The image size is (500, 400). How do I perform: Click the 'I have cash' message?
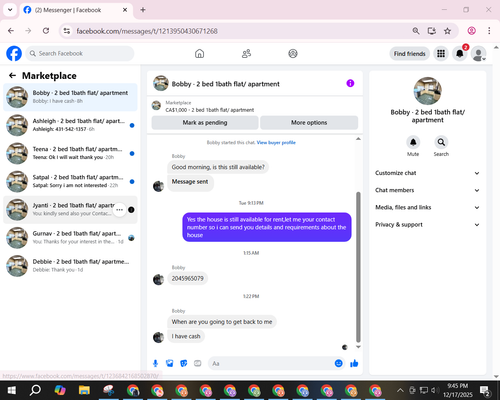tap(186, 336)
